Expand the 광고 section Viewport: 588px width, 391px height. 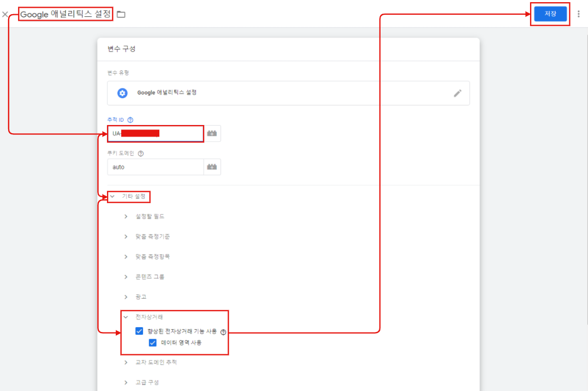135,297
